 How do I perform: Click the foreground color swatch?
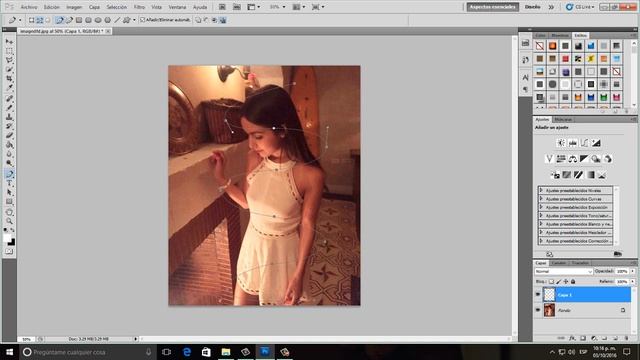point(7,238)
